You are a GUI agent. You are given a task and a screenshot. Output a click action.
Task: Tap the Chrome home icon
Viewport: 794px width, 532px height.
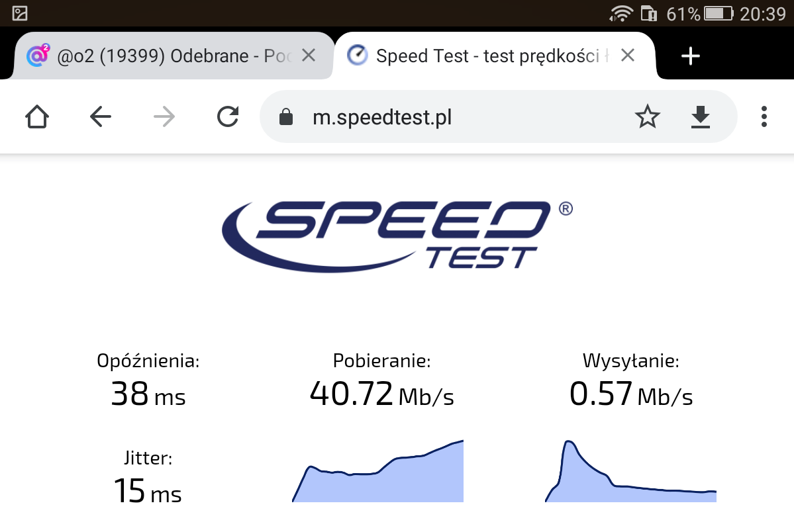(37, 117)
